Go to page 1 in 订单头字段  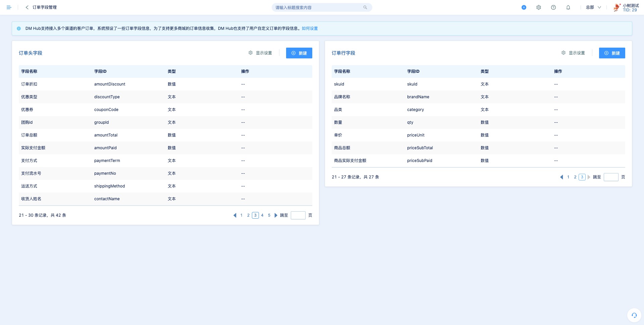(241, 215)
